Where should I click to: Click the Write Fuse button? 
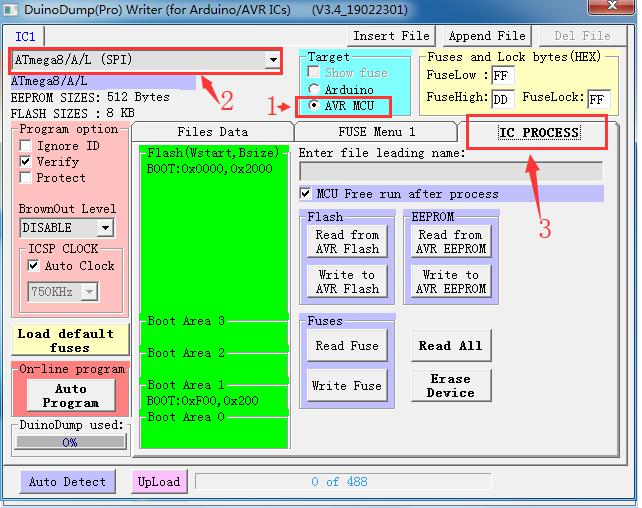click(347, 386)
